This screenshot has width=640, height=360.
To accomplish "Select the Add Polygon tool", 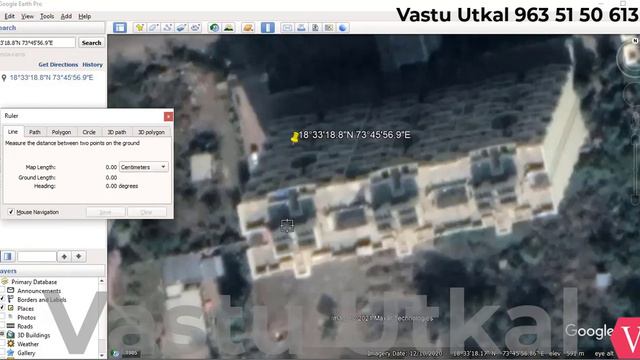I will click(153, 28).
